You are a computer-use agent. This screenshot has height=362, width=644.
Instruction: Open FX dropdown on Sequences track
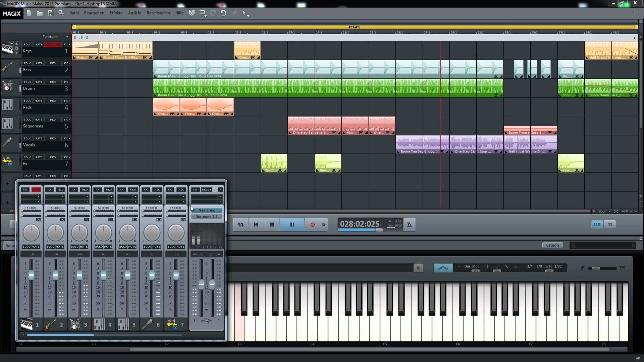pyautogui.click(x=66, y=120)
